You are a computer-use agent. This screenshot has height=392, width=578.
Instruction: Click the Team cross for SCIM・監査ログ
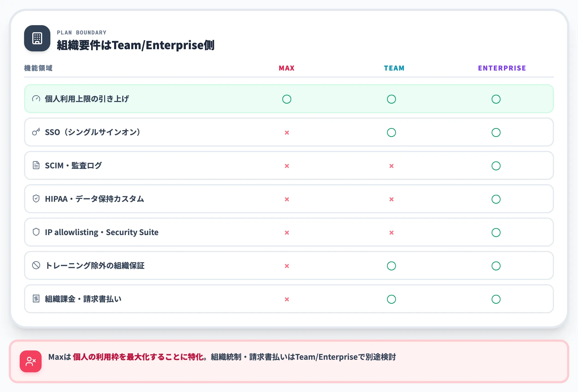(x=391, y=166)
